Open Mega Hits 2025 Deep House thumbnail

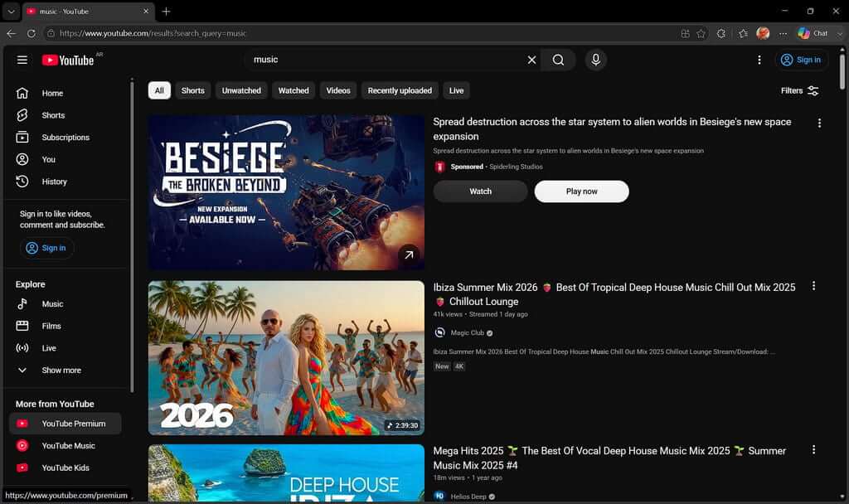pyautogui.click(x=286, y=472)
